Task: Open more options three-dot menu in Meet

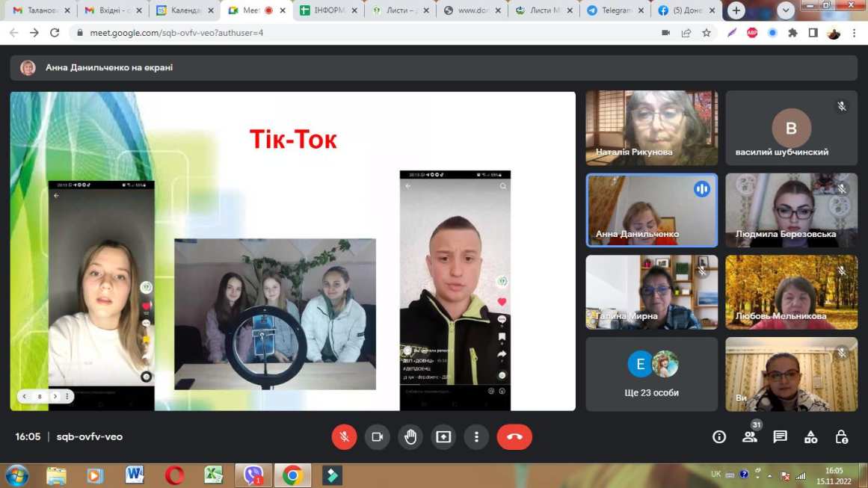Action: point(476,436)
